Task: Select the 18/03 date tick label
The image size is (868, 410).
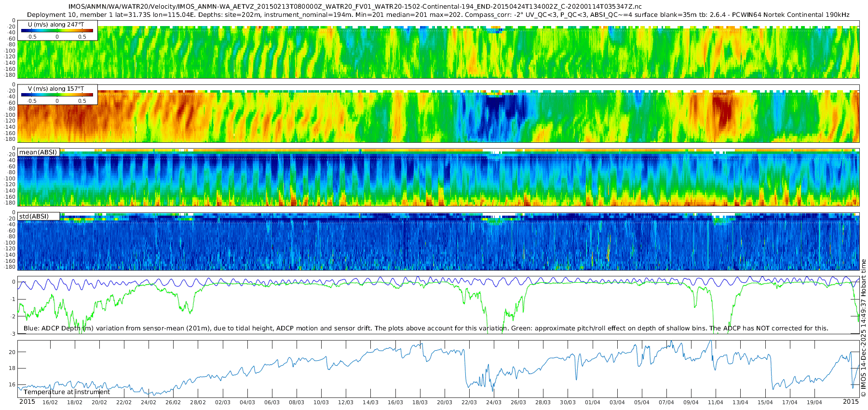Action: coord(420,402)
